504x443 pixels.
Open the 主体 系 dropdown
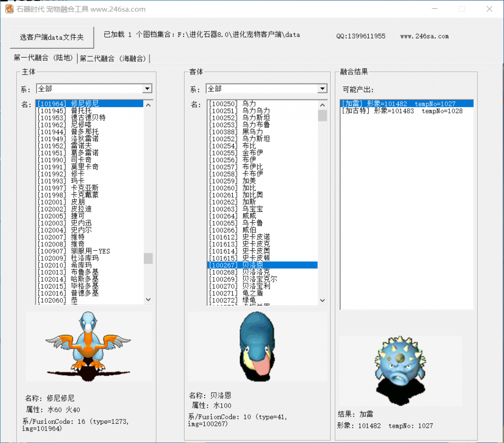[x=147, y=89]
